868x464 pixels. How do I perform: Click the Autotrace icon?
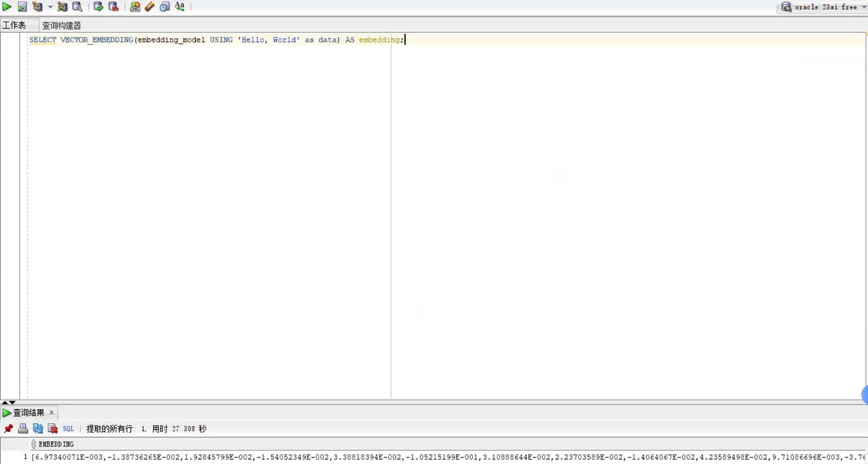tap(63, 7)
